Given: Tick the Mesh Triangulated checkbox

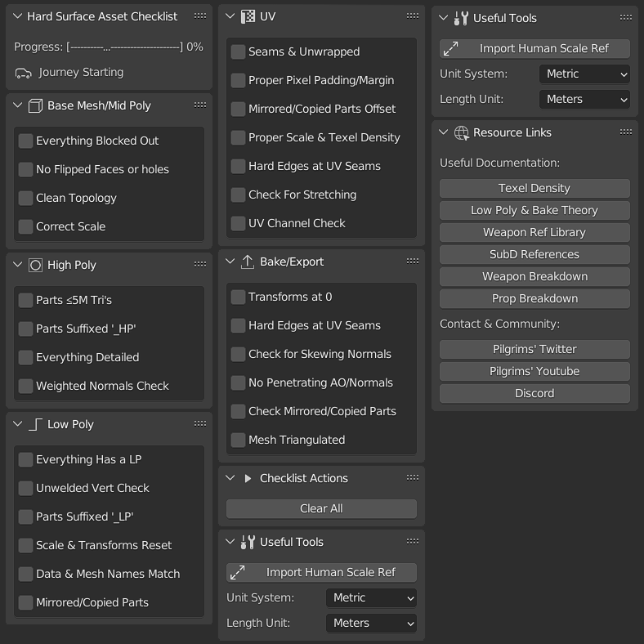Looking at the screenshot, I should tap(238, 440).
